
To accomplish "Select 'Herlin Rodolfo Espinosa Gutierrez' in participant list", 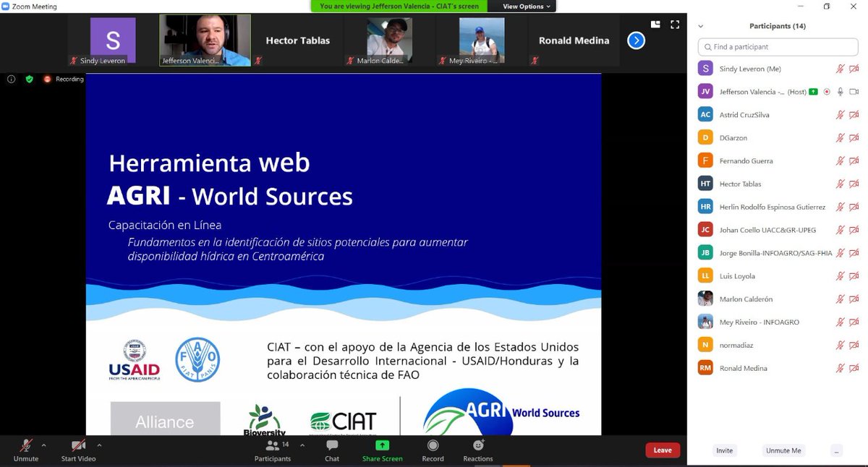I will [x=773, y=207].
